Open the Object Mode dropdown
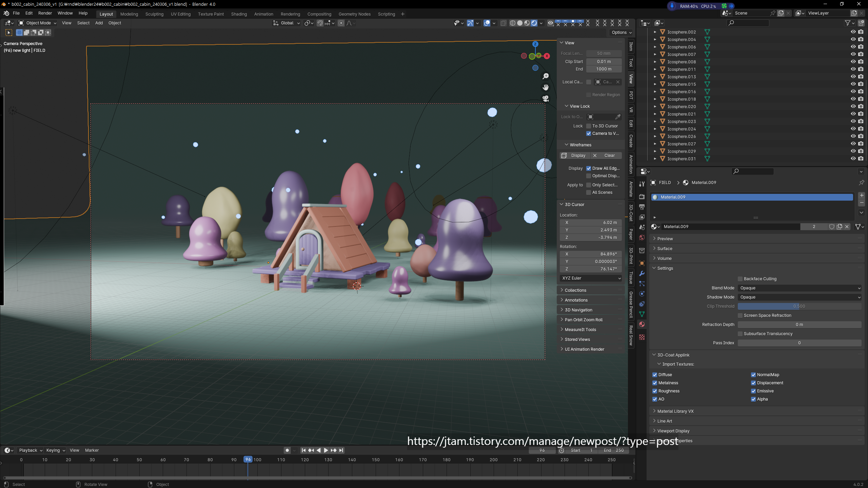868x488 pixels. tap(38, 23)
